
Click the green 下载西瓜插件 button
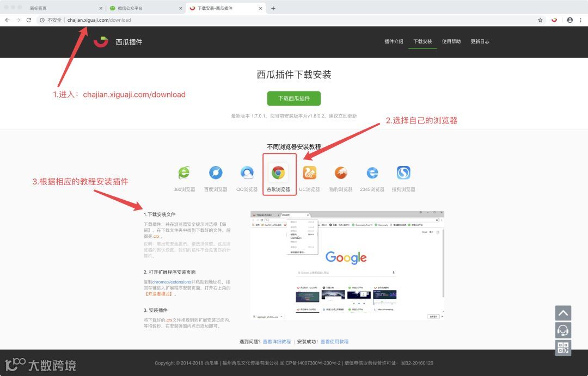(293, 98)
